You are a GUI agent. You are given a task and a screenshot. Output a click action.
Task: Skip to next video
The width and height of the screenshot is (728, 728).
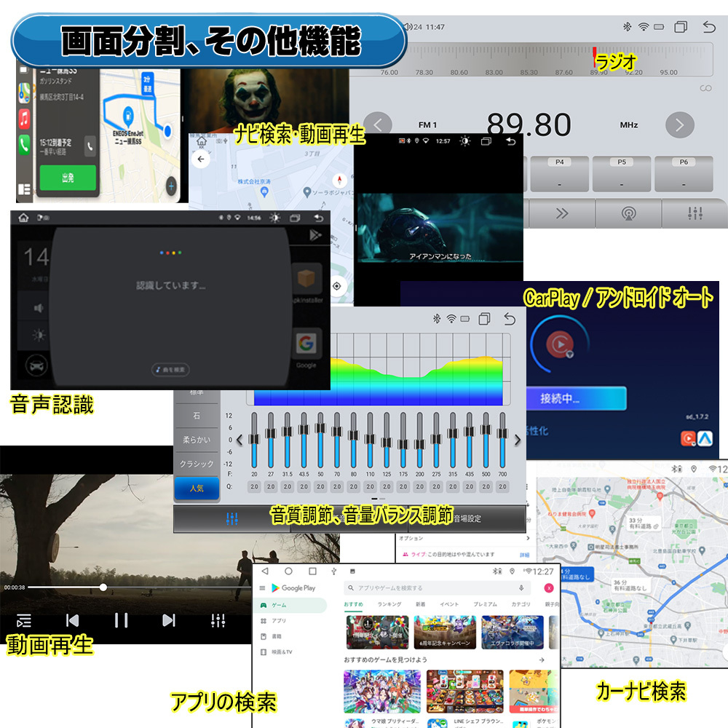(169, 620)
